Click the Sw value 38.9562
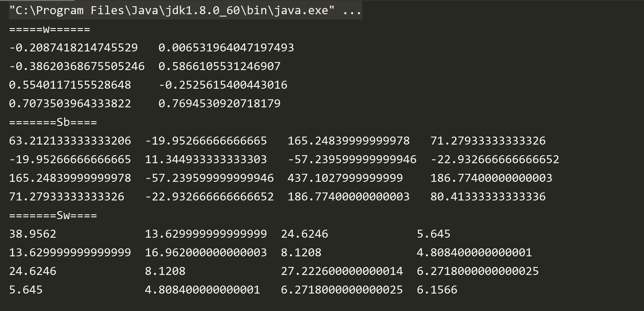This screenshot has height=311, width=644. point(33,234)
